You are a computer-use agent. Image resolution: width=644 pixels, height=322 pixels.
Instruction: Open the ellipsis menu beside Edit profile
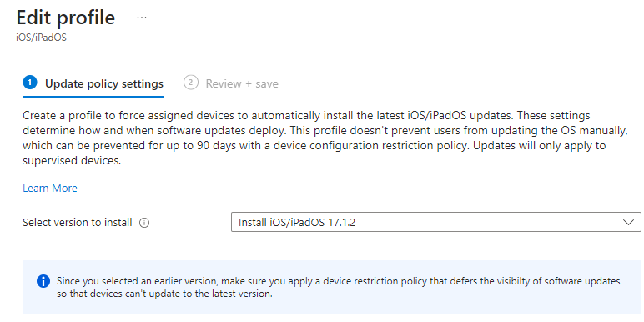pyautogui.click(x=142, y=18)
